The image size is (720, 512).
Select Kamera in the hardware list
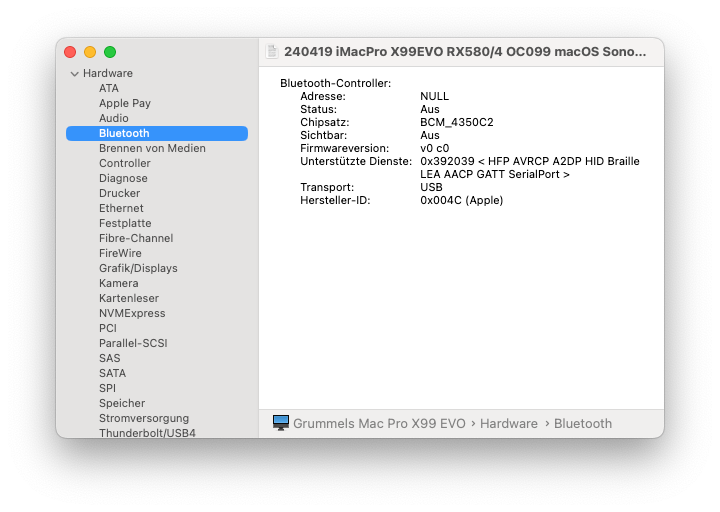119,283
